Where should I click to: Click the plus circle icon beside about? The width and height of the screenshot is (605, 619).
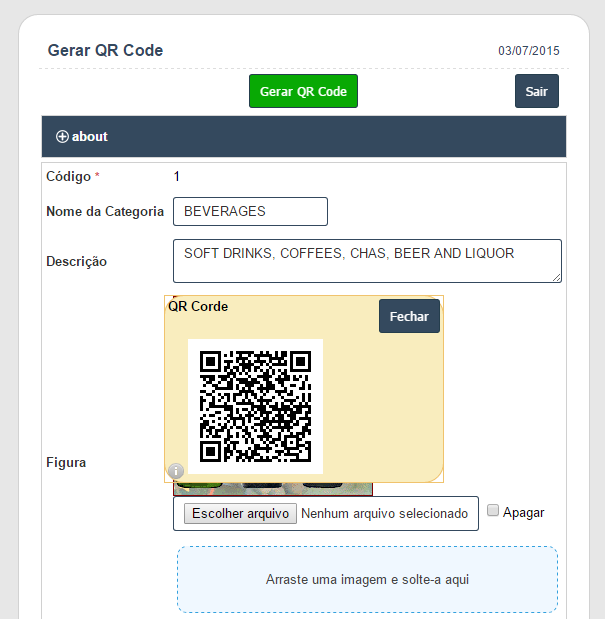62,136
